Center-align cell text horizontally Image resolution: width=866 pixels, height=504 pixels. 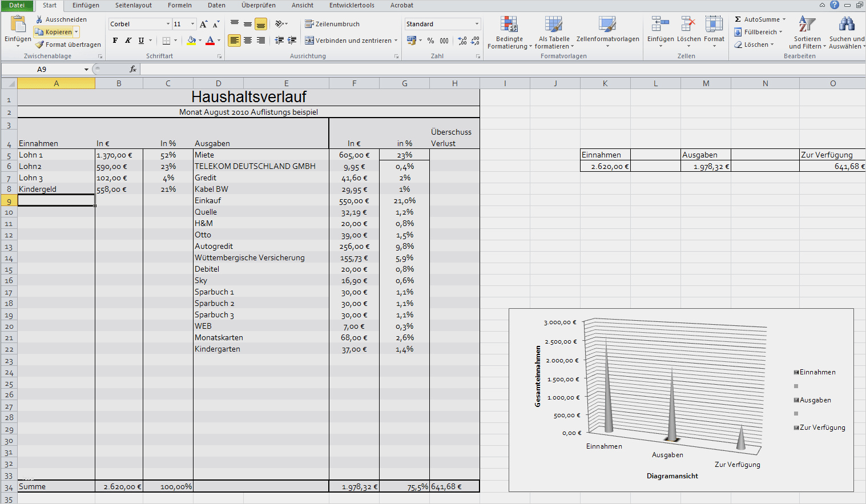[x=248, y=41]
